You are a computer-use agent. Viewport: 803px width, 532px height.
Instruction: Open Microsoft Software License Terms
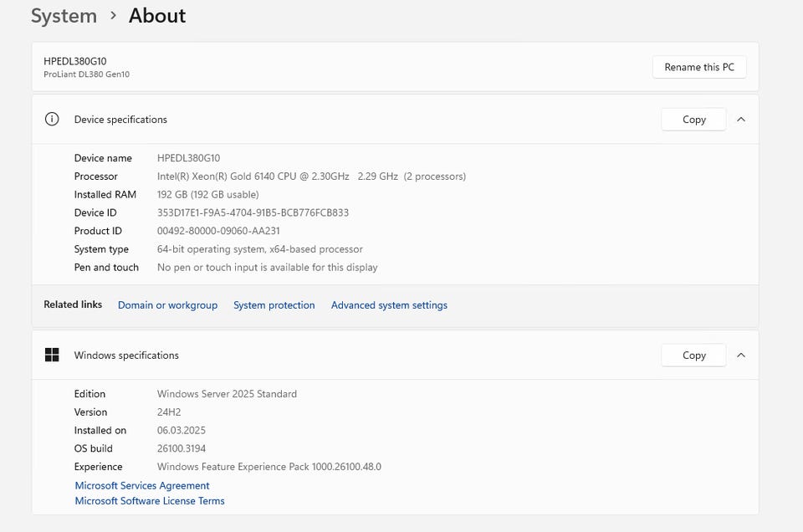[x=150, y=501]
